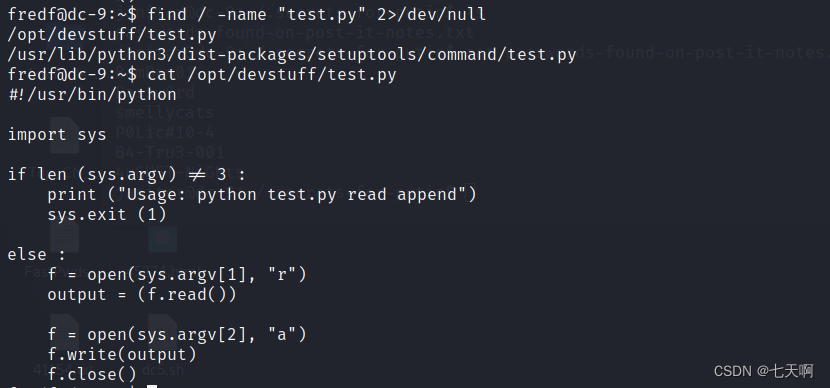This screenshot has width=830, height=388.
Task: Click the FastPwds document icon behind terminal
Action: 65,238
